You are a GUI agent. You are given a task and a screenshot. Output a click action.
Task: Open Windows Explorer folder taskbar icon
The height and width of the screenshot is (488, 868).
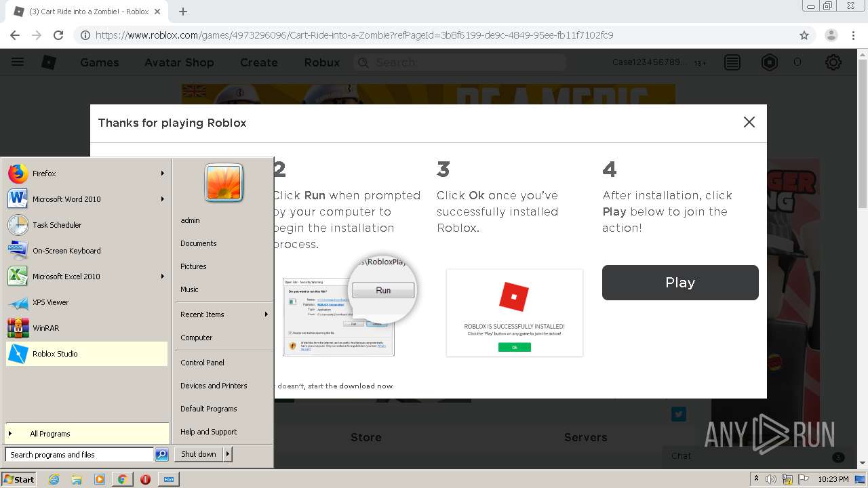click(x=77, y=479)
